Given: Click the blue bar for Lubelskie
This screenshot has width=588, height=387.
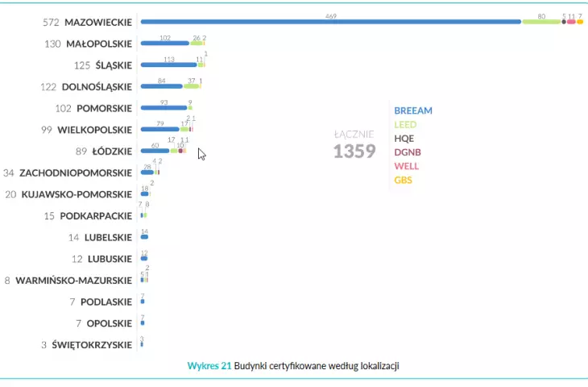Looking at the screenshot, I should tap(144, 237).
